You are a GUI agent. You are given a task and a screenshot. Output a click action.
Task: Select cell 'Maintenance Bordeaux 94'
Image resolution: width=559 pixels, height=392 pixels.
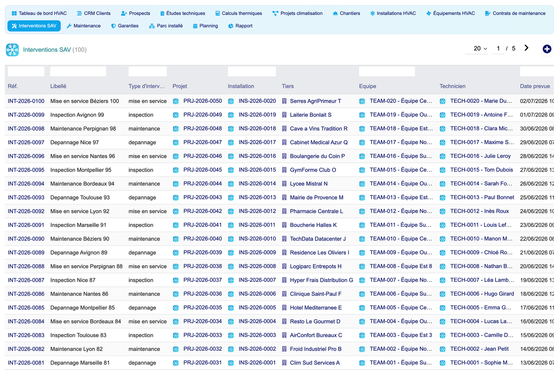point(82,184)
